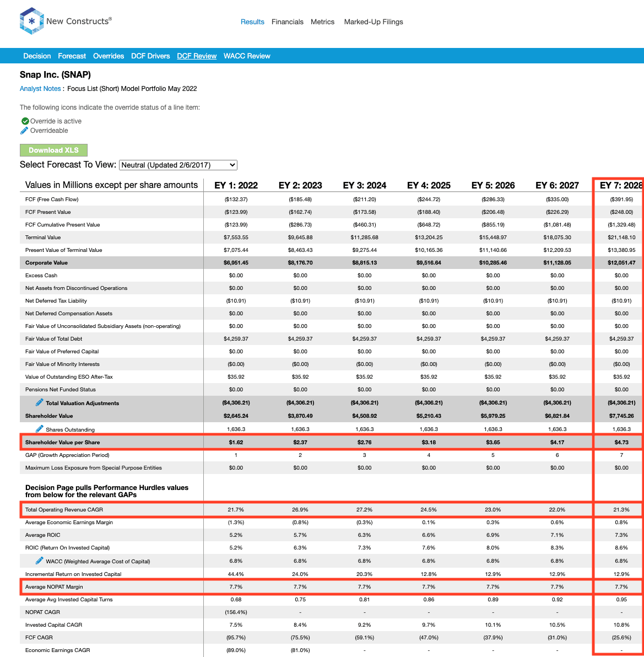Click the Total Operating Revenue CAGR label

[64, 509]
